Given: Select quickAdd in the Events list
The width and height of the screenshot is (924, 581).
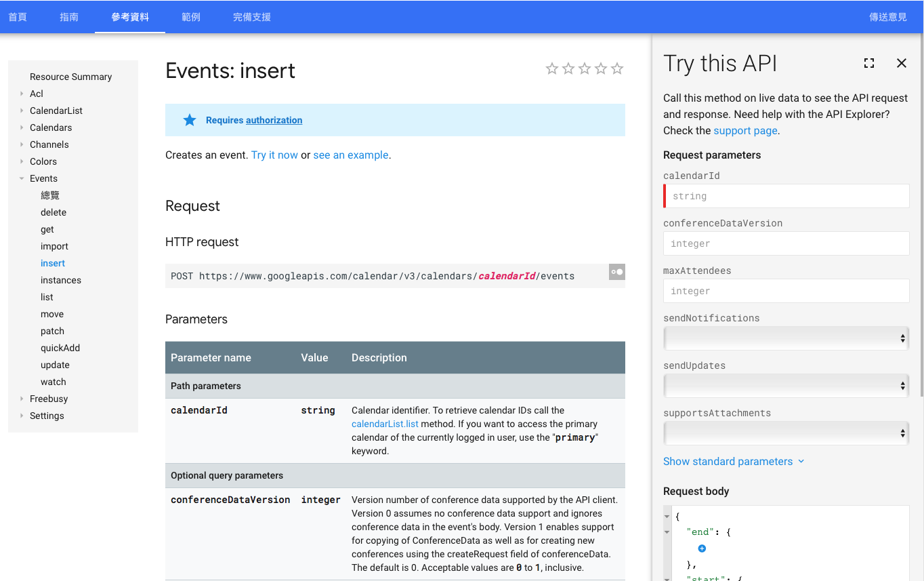Looking at the screenshot, I should [x=60, y=348].
